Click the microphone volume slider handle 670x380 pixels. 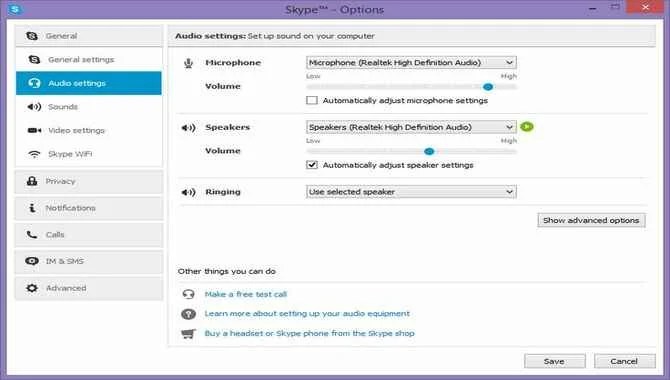[488, 87]
